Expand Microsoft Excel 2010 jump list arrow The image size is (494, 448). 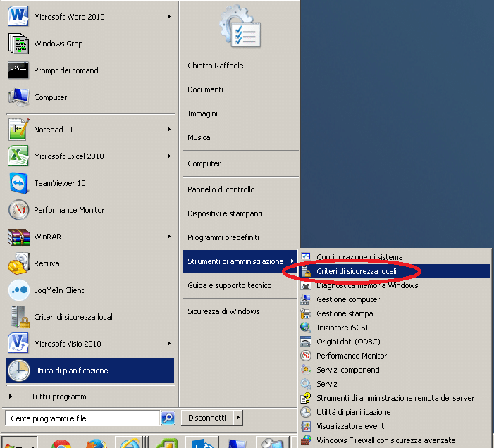click(169, 156)
